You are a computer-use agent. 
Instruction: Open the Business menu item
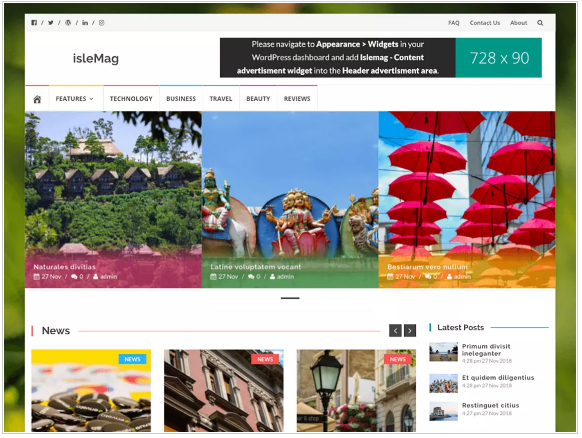click(x=181, y=99)
